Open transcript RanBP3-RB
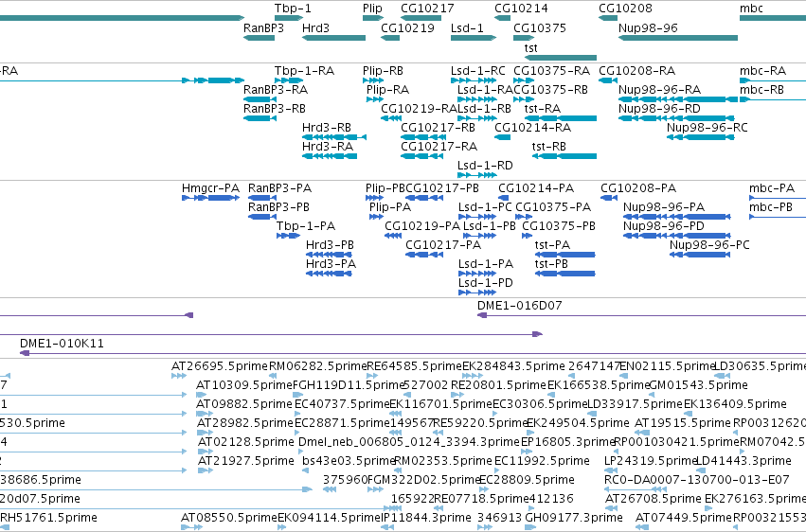Image resolution: width=806 pixels, height=532 pixels. click(260, 118)
